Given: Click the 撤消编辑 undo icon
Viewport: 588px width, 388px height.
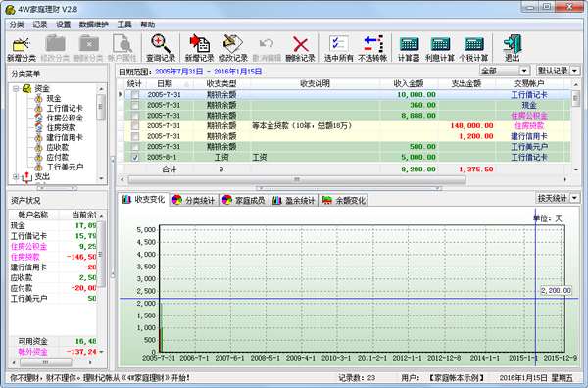Looking at the screenshot, I should [267, 48].
